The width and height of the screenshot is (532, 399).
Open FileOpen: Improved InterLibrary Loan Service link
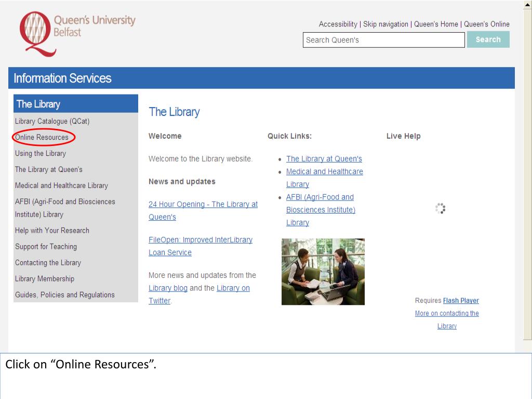pyautogui.click(x=201, y=246)
